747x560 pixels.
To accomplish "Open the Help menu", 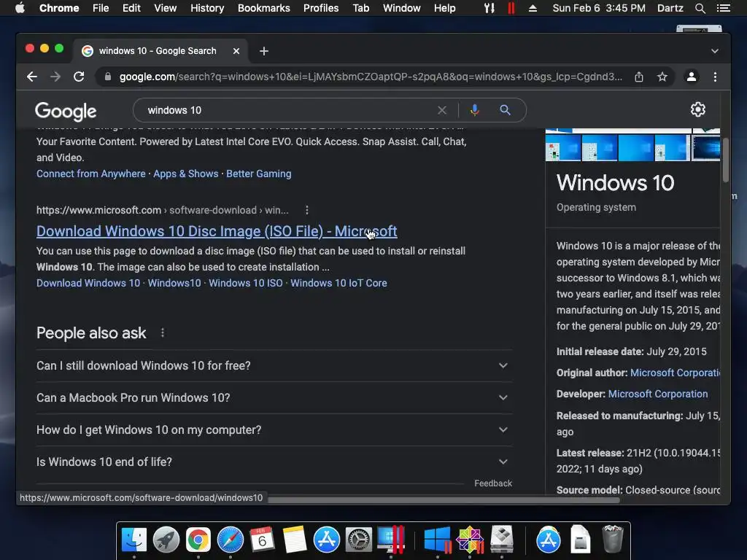I will [x=444, y=8].
